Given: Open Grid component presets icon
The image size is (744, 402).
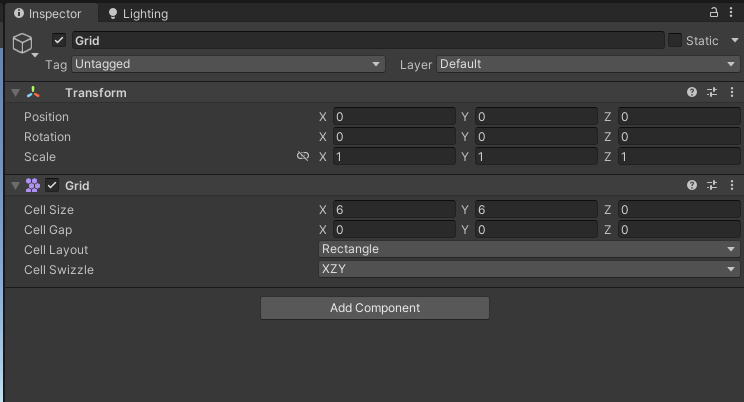Looking at the screenshot, I should (712, 185).
